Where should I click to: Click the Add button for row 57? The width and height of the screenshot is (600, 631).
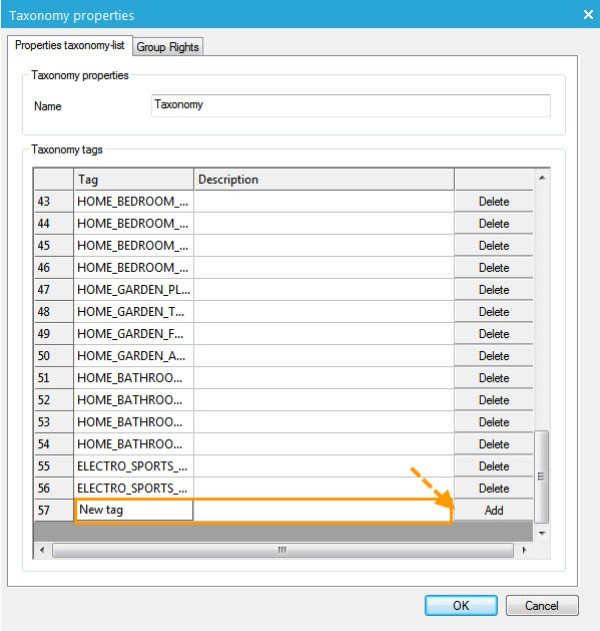(493, 510)
